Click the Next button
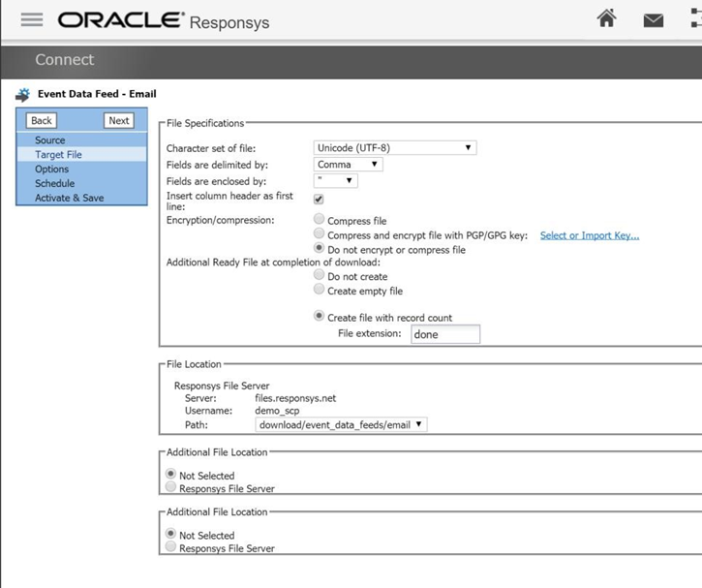 118,121
